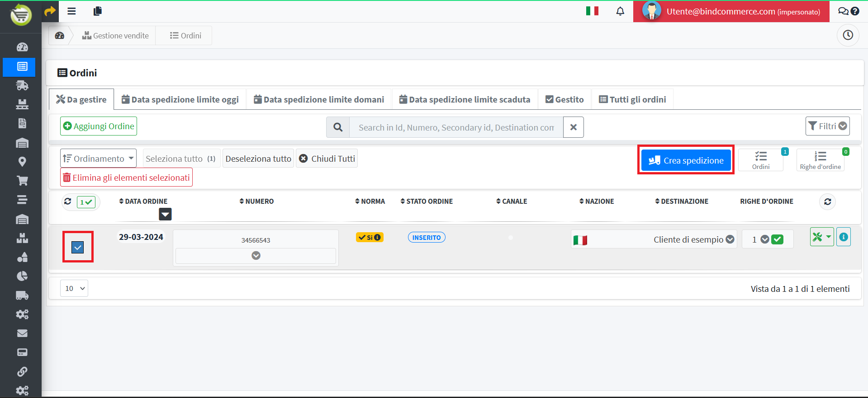Uncheck the order row checkbox
The height and width of the screenshot is (398, 868).
[x=78, y=247]
